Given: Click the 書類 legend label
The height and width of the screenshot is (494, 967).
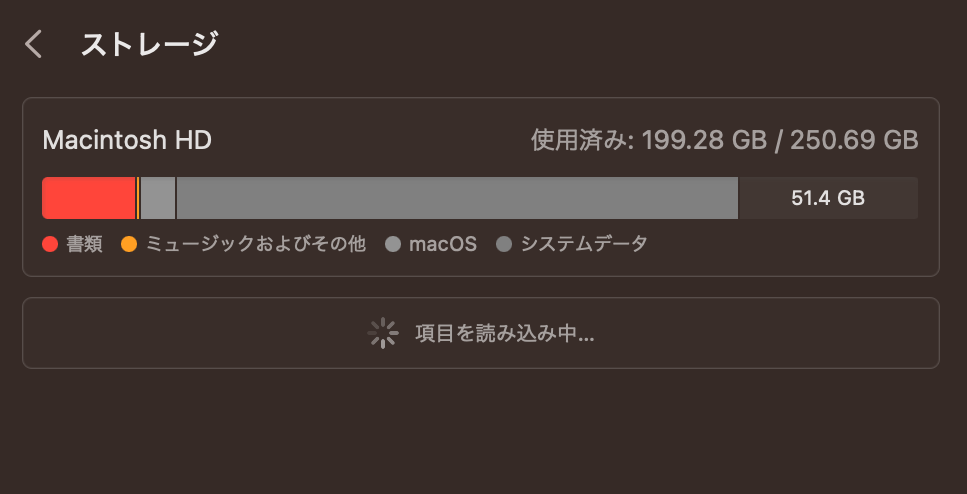Looking at the screenshot, I should (x=85, y=244).
